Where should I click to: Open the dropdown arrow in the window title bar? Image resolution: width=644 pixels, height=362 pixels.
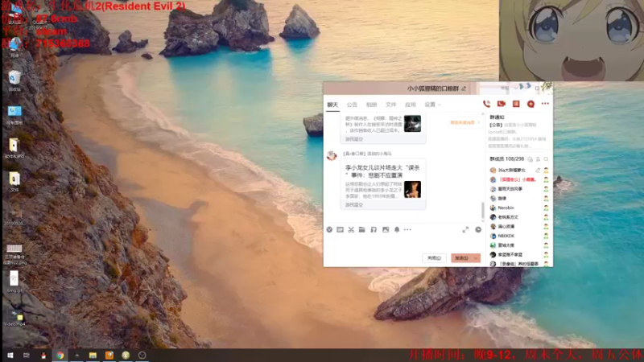tap(516, 88)
